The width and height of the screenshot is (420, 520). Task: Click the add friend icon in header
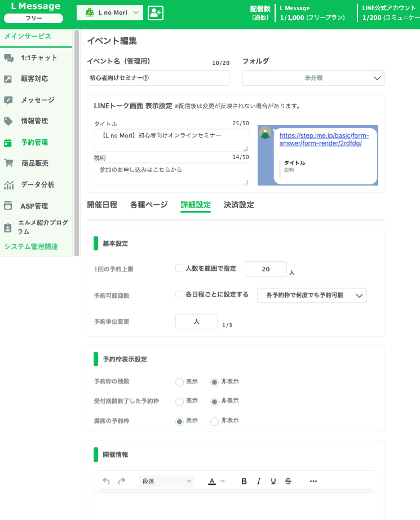(156, 13)
